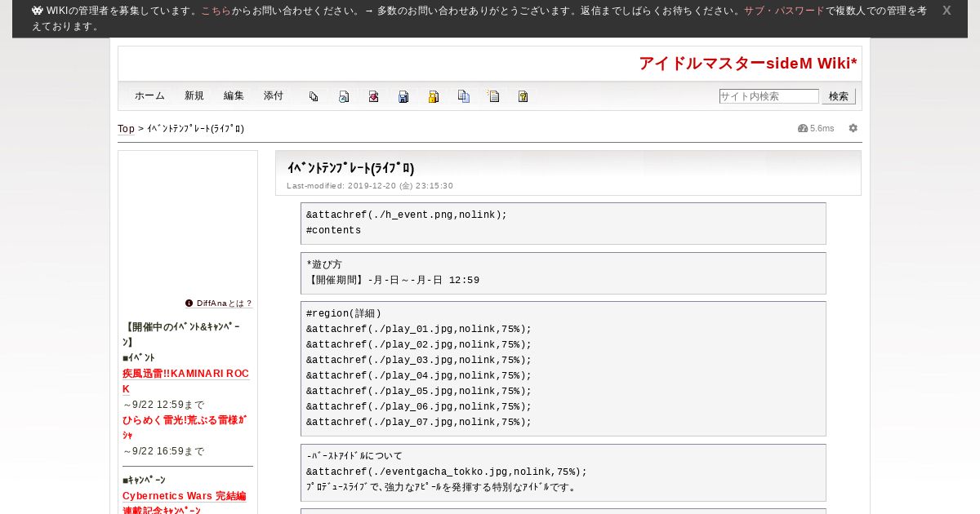Choose 編集 to edit the page
Screen dimensions: 980x514
pos(234,95)
